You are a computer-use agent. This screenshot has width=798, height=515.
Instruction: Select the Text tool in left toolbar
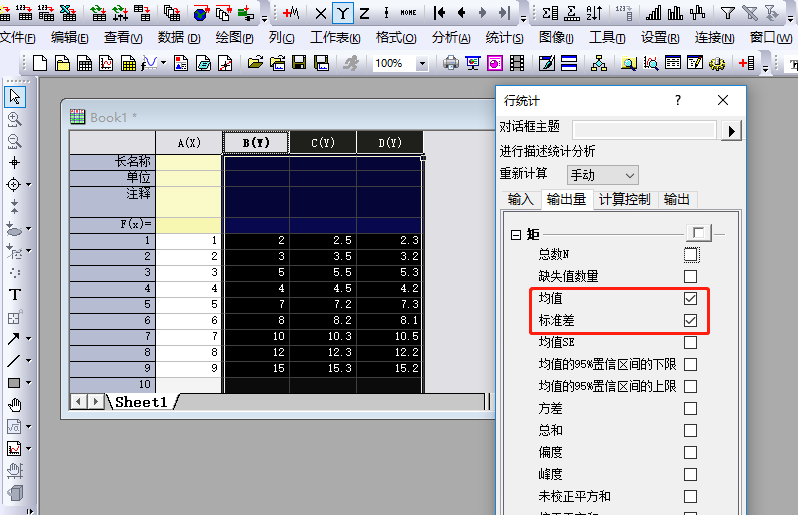[15, 295]
